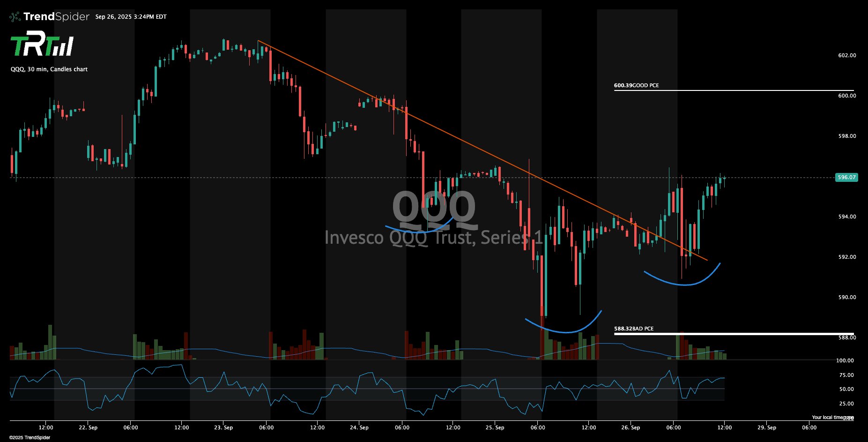
Task: Click the Your local timezone note
Action: (833, 417)
